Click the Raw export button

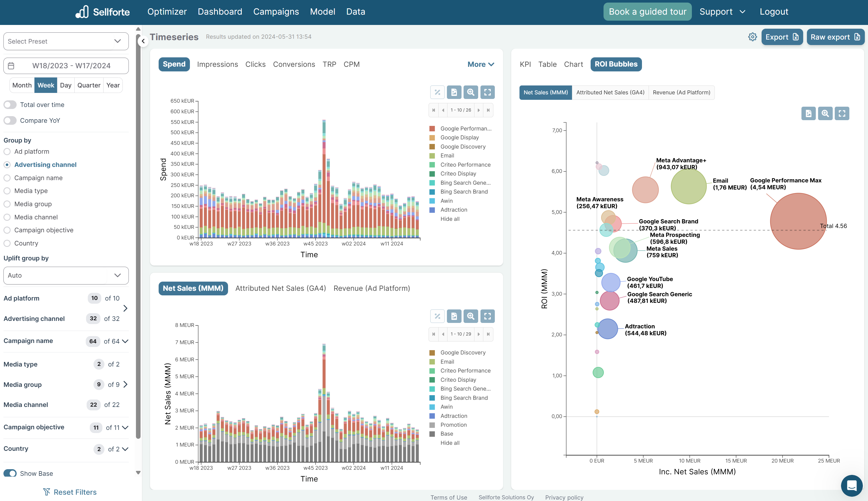tap(835, 37)
